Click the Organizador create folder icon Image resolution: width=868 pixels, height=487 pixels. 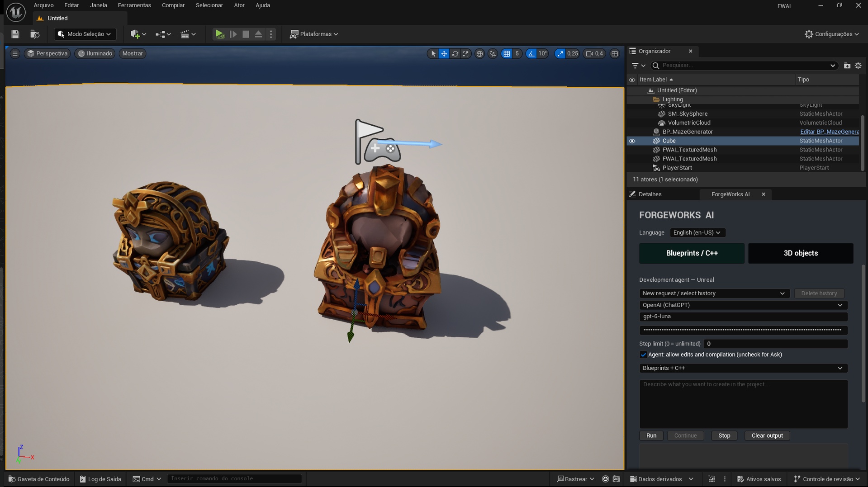click(x=847, y=66)
